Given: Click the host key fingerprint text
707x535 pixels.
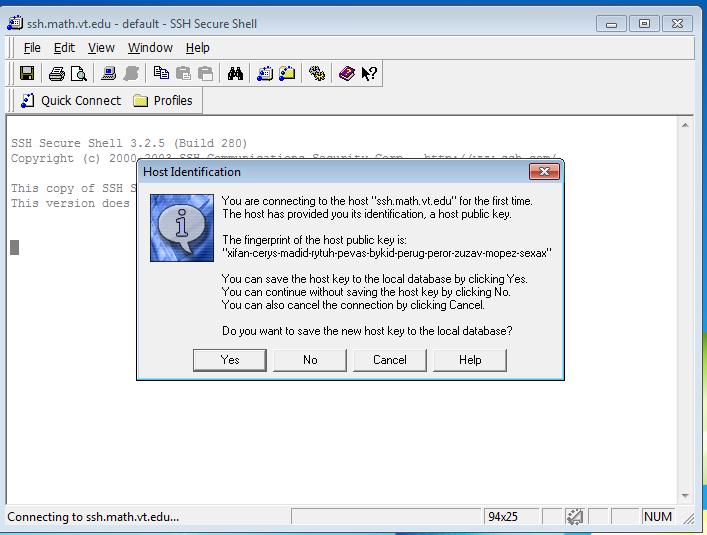Looking at the screenshot, I should tap(386, 253).
